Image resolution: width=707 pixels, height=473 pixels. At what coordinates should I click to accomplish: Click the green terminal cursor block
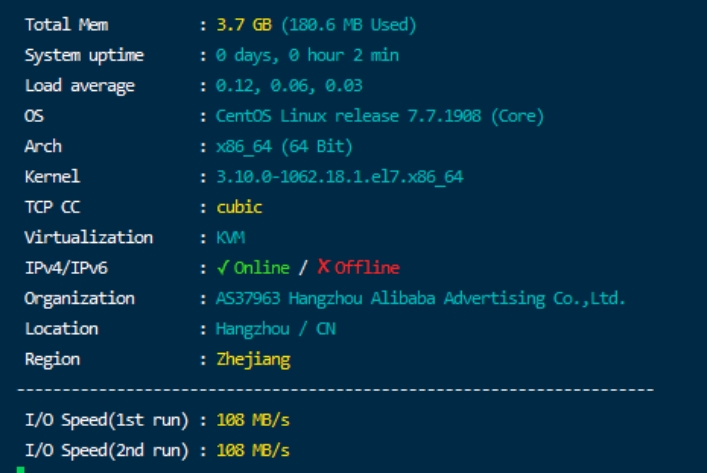point(21,468)
